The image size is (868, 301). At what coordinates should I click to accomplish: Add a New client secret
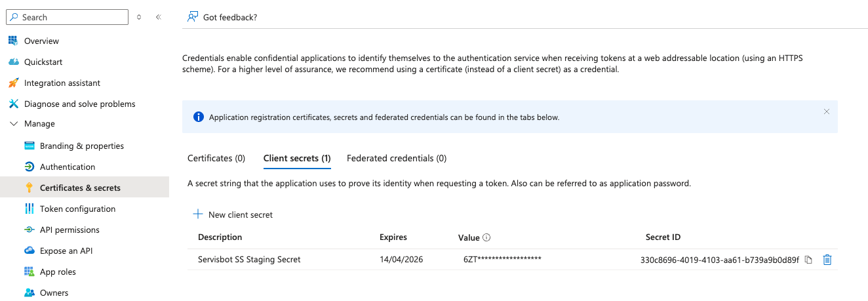233,214
